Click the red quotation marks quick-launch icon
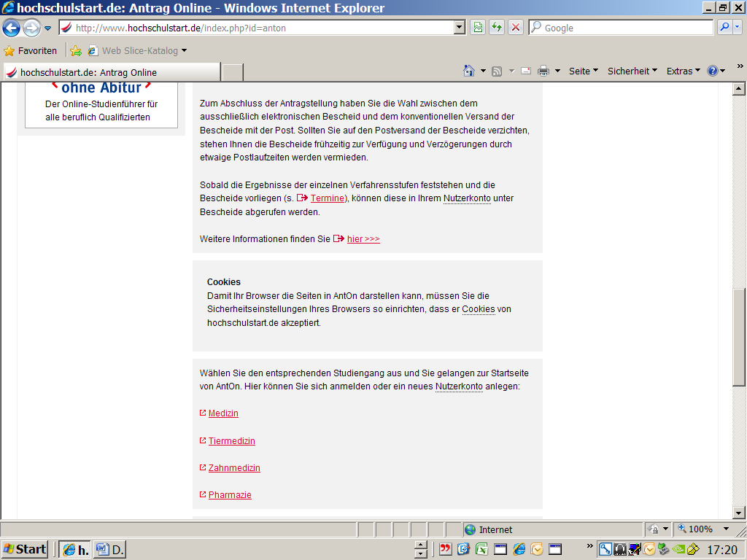747x560 pixels. [445, 550]
